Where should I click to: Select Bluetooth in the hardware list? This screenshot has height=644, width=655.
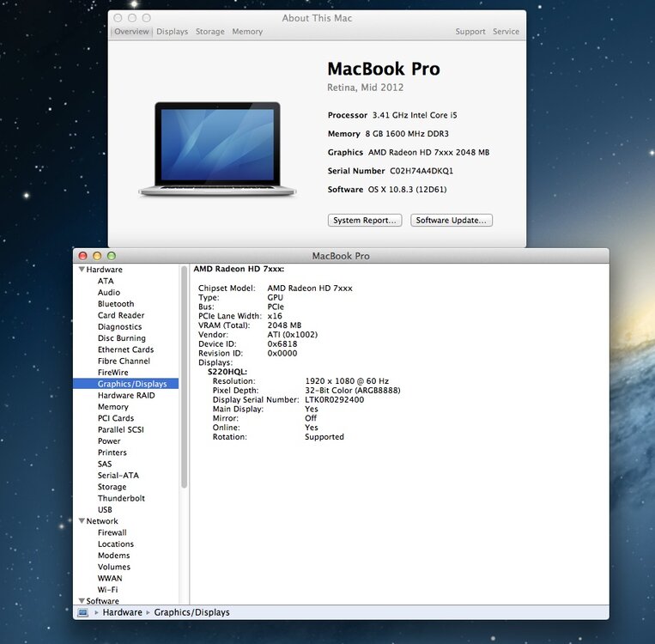click(116, 304)
